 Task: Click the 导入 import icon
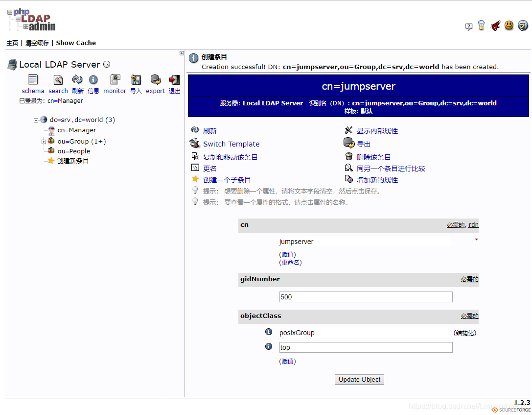pyautogui.click(x=136, y=80)
